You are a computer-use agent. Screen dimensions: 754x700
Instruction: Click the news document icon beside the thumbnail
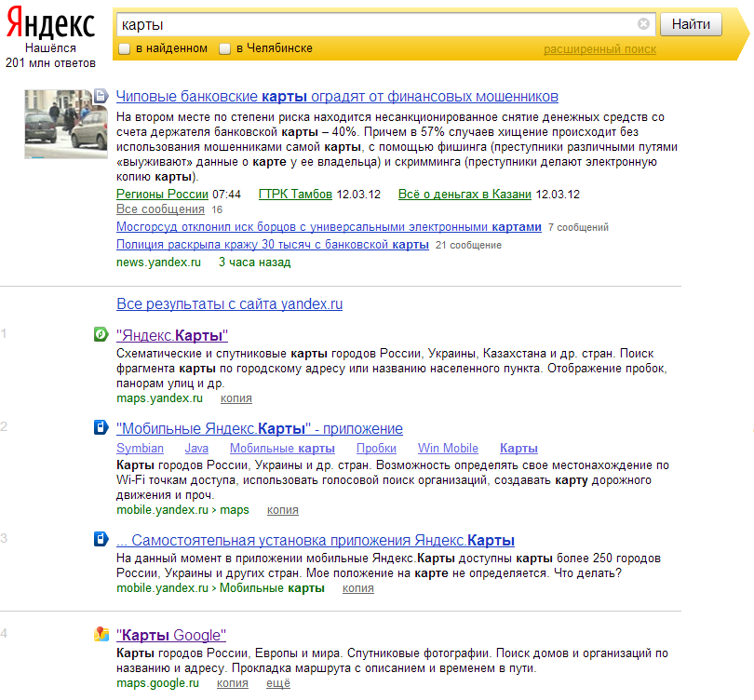[x=101, y=96]
